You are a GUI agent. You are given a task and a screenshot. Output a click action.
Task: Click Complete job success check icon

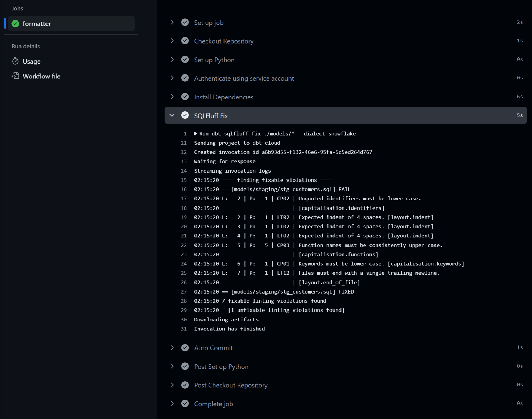[185, 404]
